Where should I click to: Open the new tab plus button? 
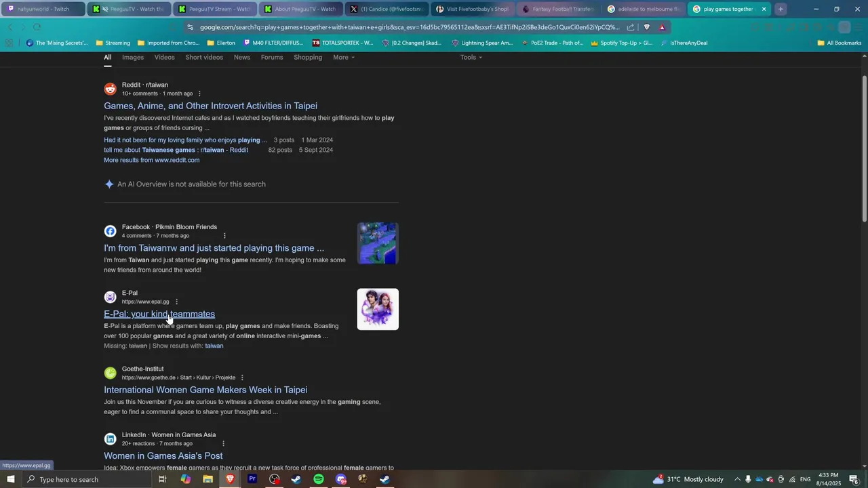click(x=781, y=9)
